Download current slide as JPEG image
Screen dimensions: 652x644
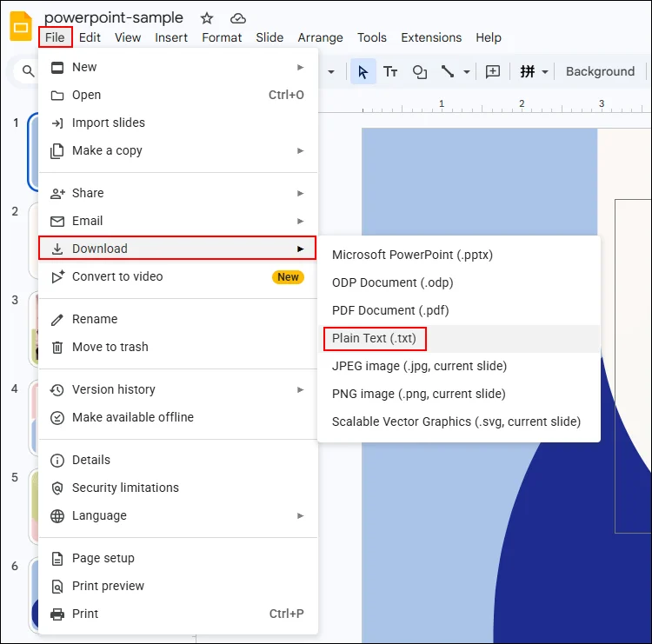[459, 366]
